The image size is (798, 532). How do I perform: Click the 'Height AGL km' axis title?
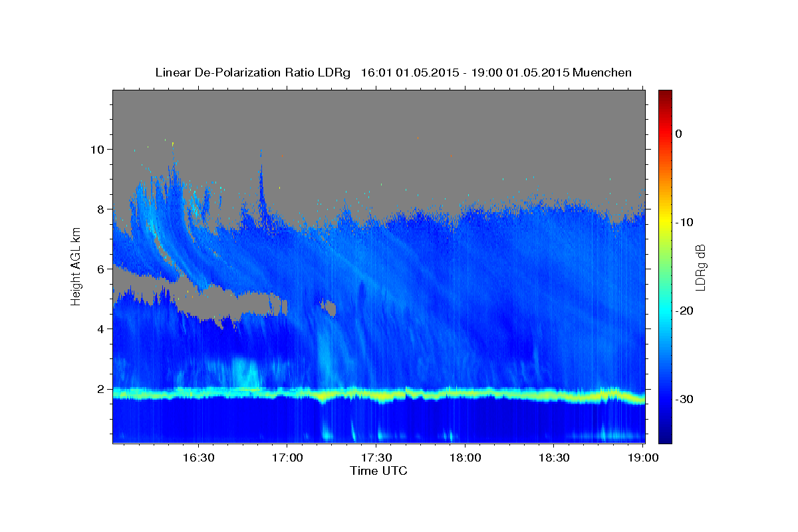tap(76, 266)
